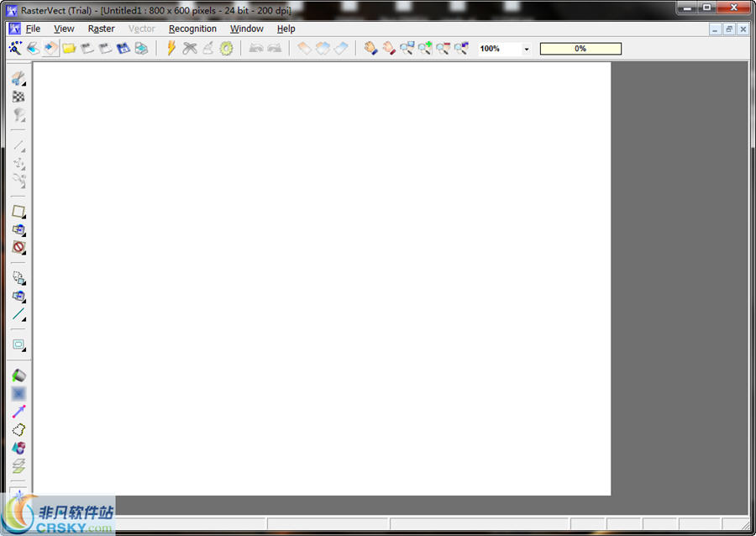The height and width of the screenshot is (536, 756).
Task: Restore the inner document window
Action: 728,29
